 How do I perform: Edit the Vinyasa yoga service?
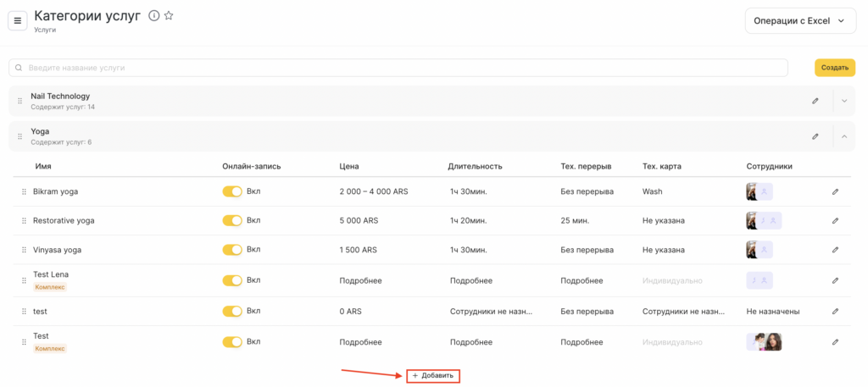point(835,250)
